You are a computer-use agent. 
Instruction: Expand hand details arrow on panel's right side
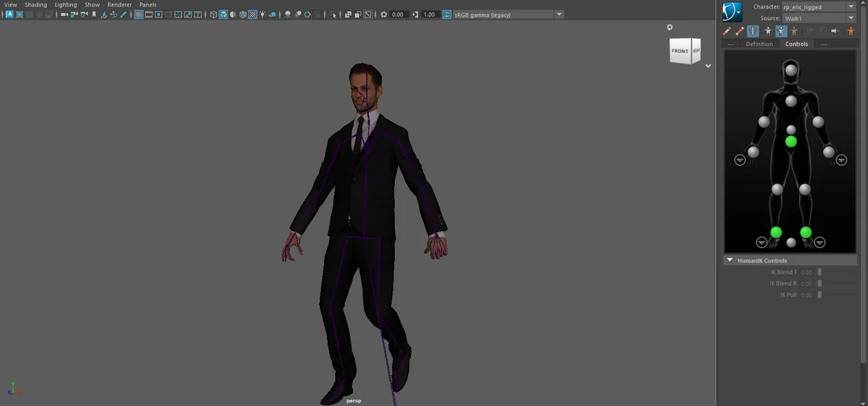[x=842, y=160]
